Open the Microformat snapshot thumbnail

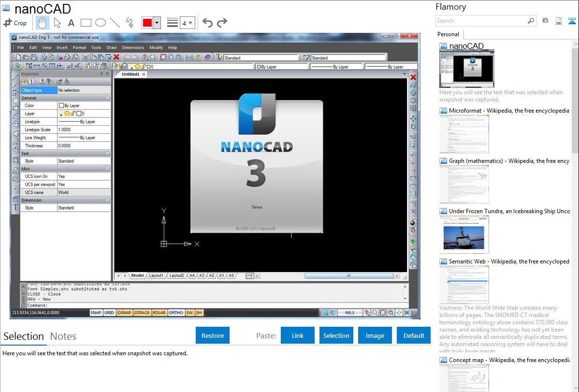pyautogui.click(x=464, y=134)
